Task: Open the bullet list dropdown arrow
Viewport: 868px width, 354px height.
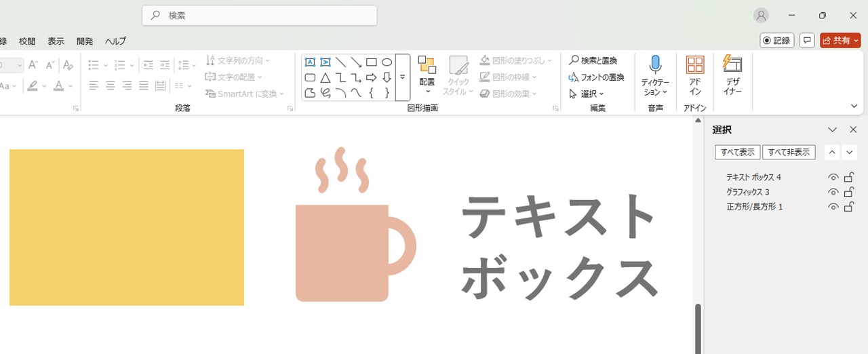Action: click(x=106, y=65)
